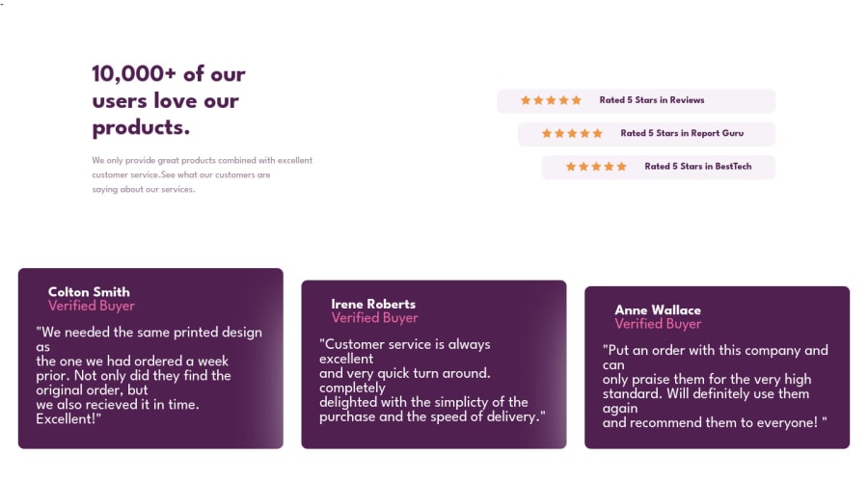The height and width of the screenshot is (482, 868).
Task: Click the Colton Smith reviewer name
Action: point(89,292)
